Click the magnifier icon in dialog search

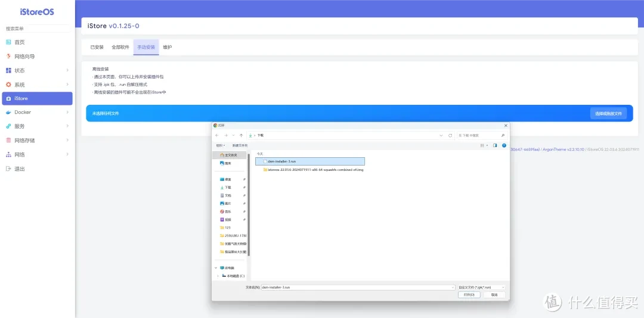click(503, 135)
